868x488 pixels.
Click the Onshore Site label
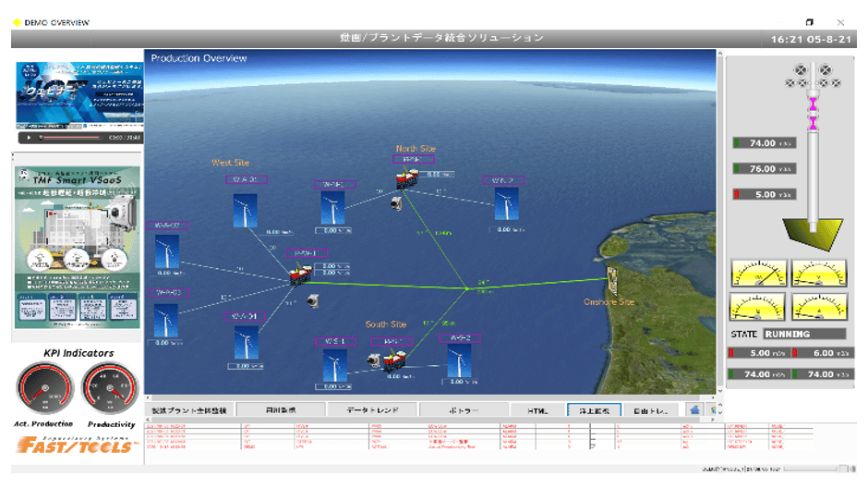[609, 302]
